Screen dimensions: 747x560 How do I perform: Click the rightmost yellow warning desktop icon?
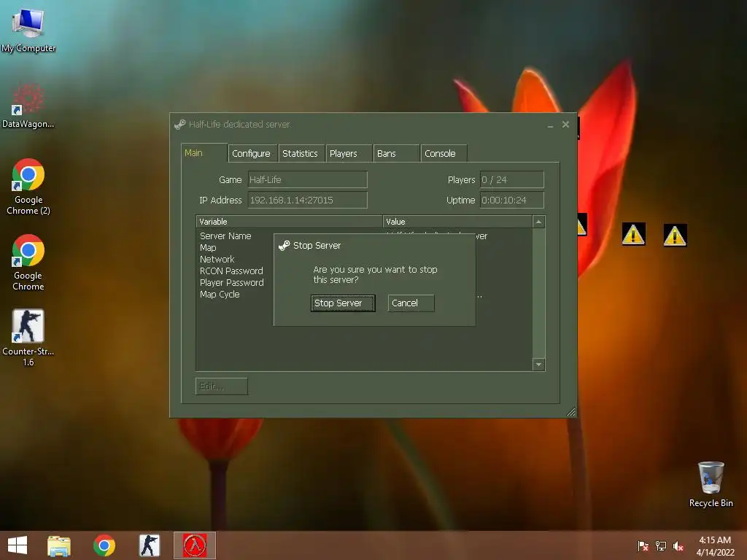coord(675,236)
